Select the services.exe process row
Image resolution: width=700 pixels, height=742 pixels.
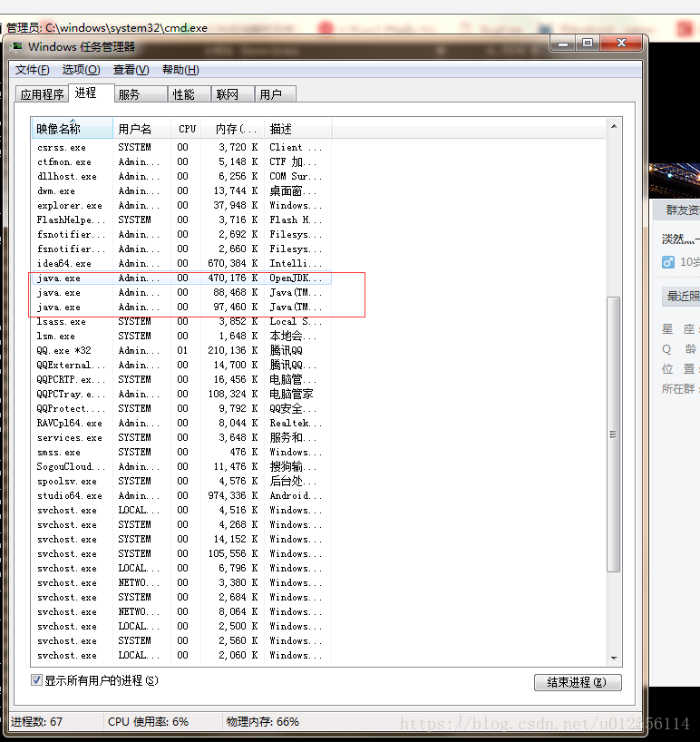(x=181, y=438)
